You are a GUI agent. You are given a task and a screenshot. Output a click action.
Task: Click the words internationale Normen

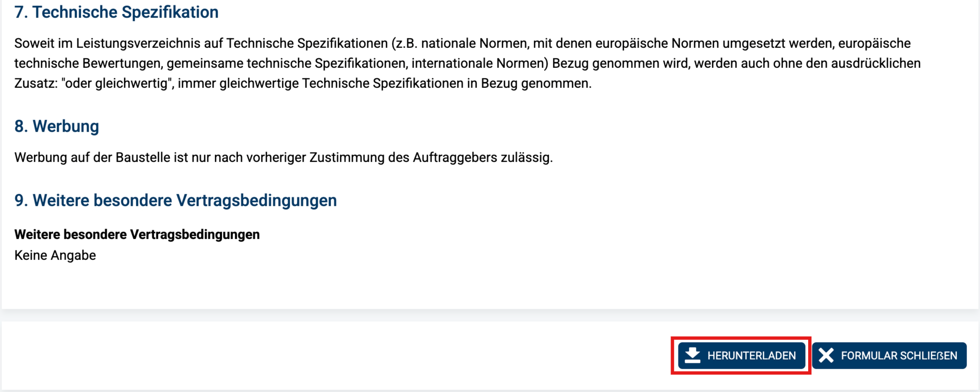tap(480, 63)
